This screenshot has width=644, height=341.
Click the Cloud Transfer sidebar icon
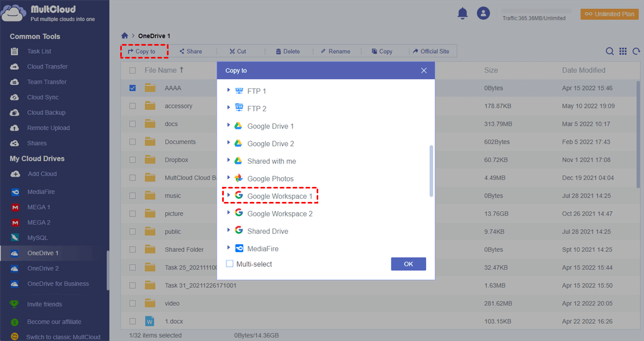tap(15, 67)
